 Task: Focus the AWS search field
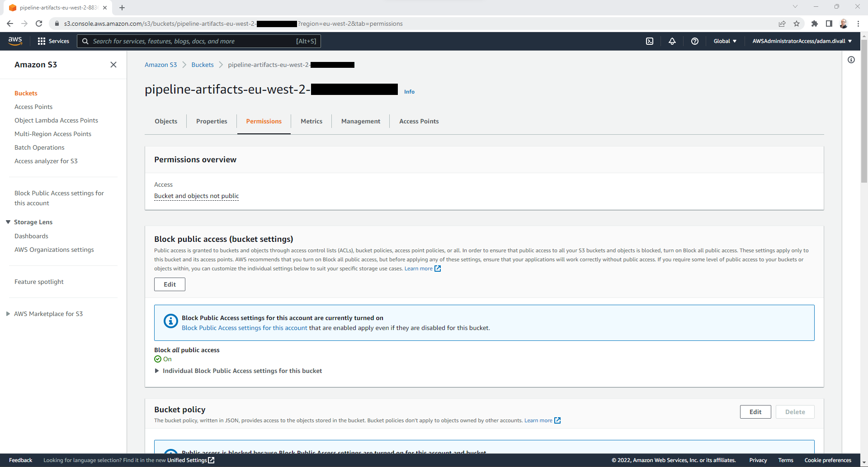click(x=199, y=41)
